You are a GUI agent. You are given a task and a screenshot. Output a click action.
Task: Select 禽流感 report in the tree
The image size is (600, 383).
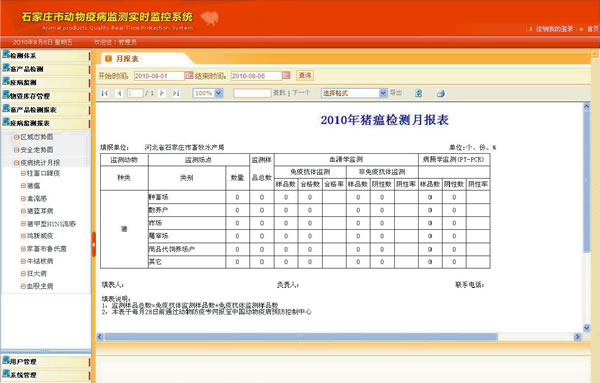coord(37,199)
